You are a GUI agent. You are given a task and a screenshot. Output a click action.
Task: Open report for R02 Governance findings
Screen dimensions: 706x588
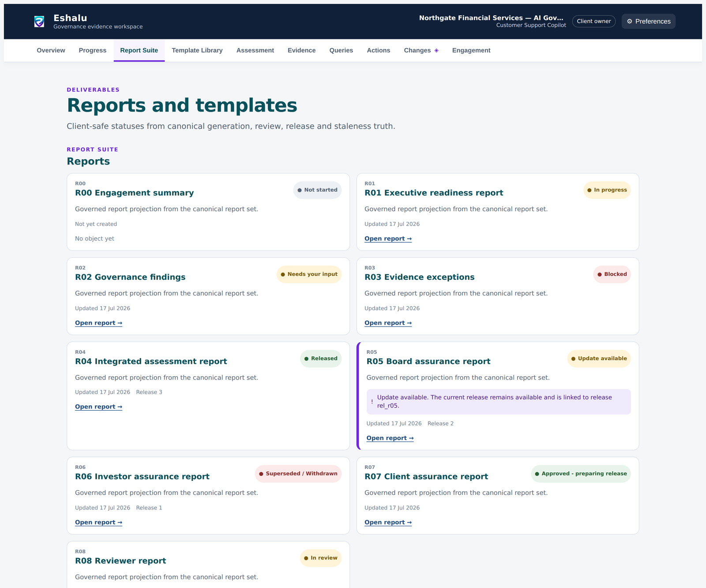point(98,323)
